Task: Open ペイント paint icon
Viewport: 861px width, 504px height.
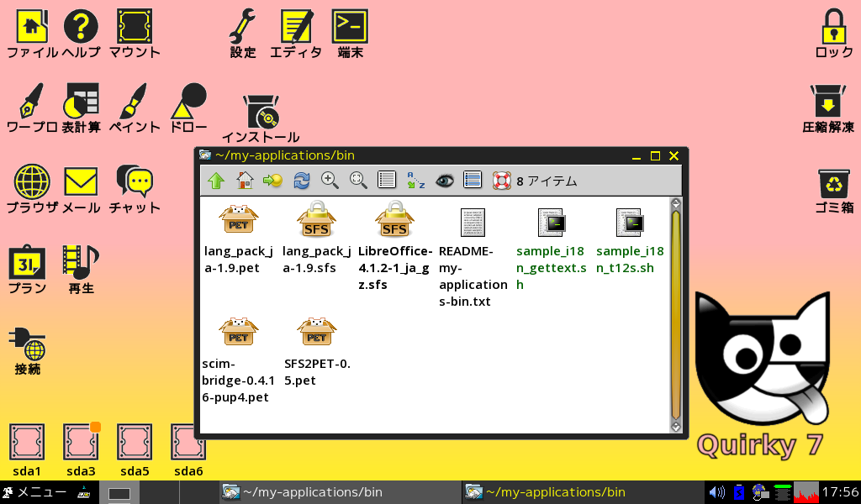Action: click(135, 108)
